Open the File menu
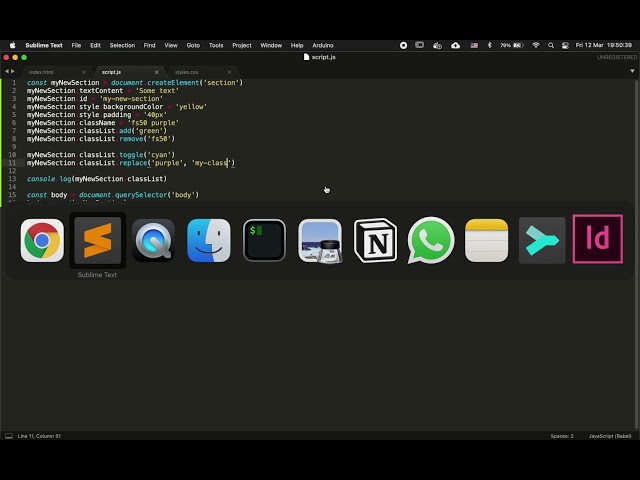Screen dimensions: 640x480 76,45
